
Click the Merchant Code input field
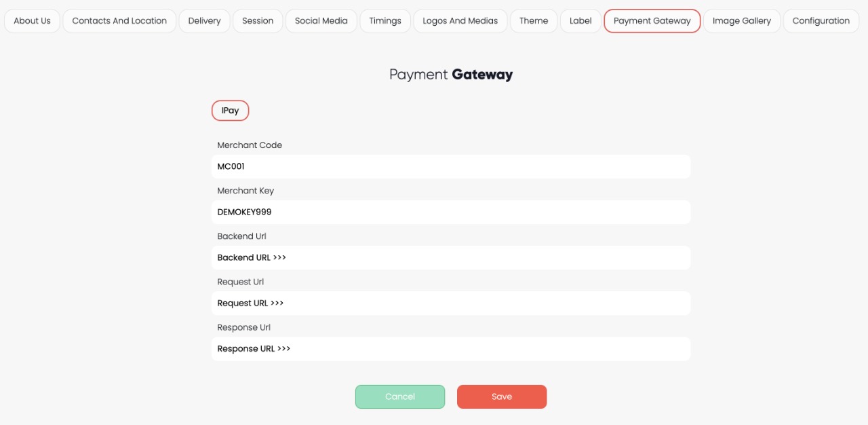(451, 166)
